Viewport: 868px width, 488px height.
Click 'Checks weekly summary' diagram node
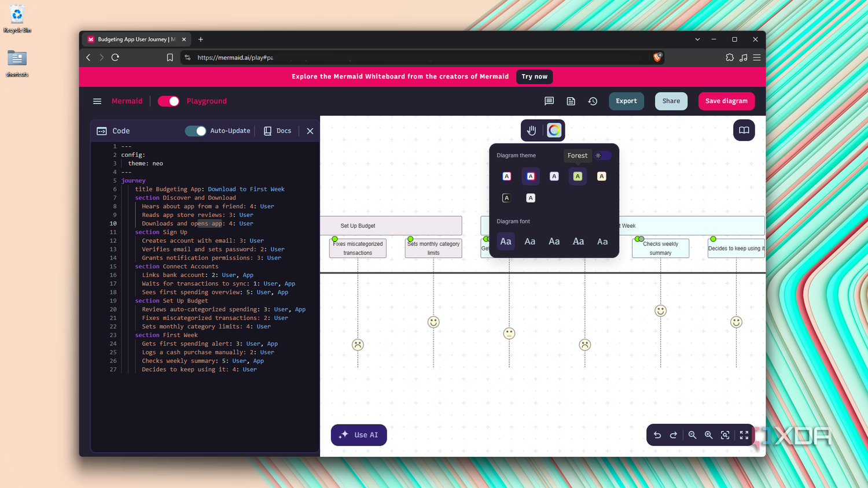click(x=660, y=248)
